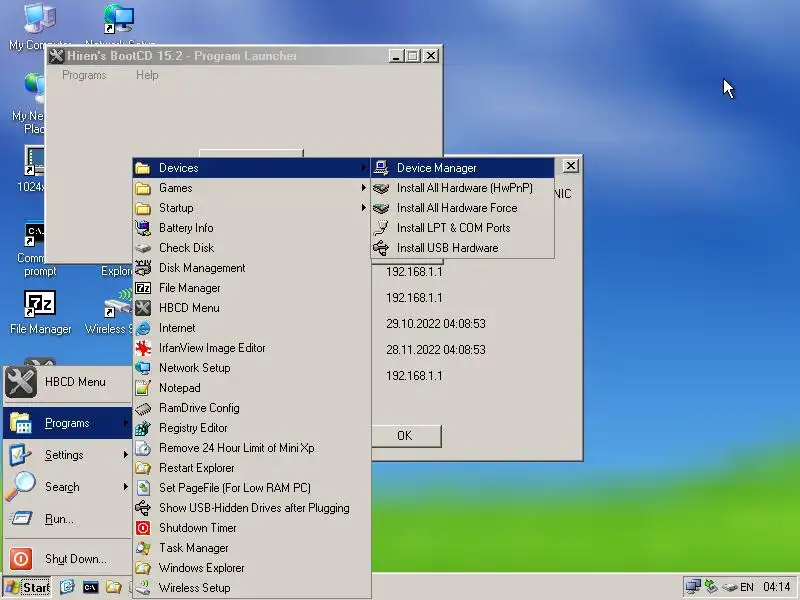Viewport: 800px width, 600px height.
Task: Open Help menu in Hiren's Program Launcher
Action: 147,75
